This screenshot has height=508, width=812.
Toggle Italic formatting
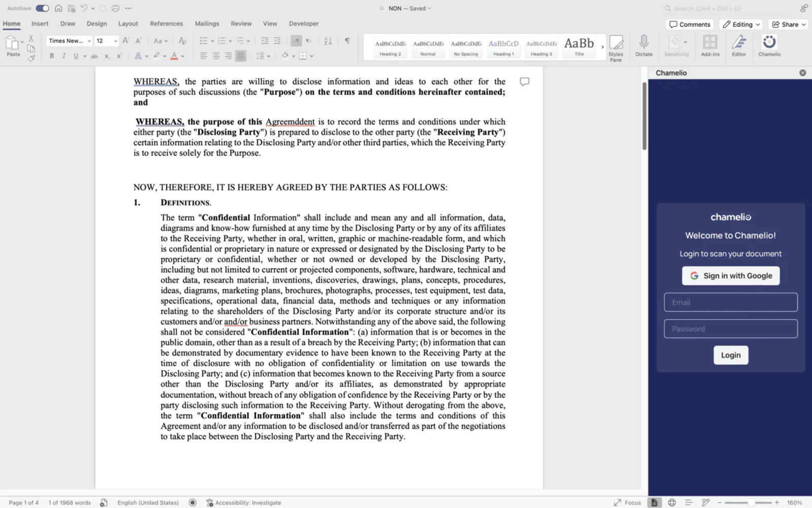[x=64, y=56]
